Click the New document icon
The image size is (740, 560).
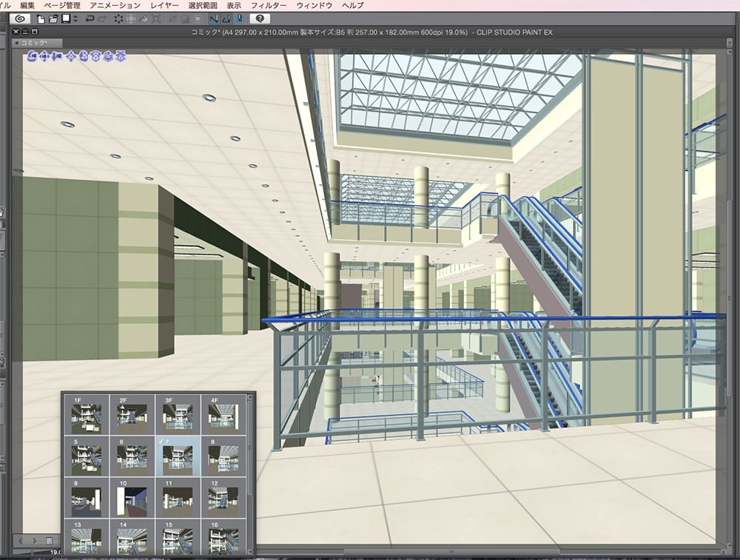pyautogui.click(x=41, y=18)
